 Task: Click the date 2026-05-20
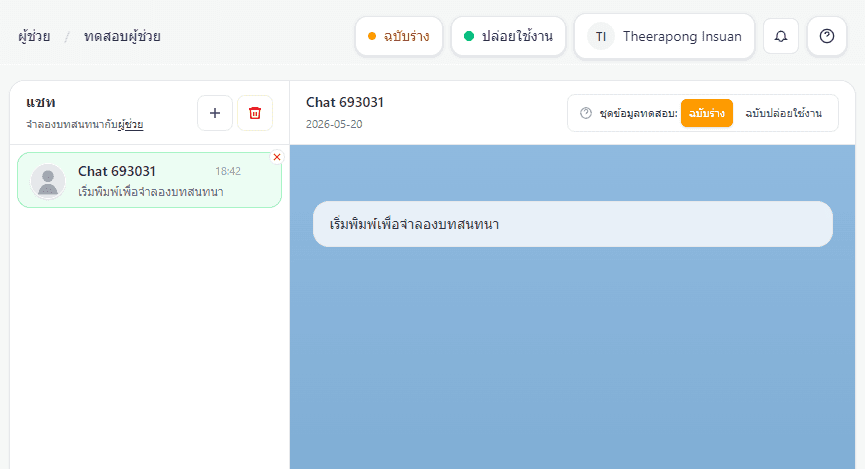point(334,124)
